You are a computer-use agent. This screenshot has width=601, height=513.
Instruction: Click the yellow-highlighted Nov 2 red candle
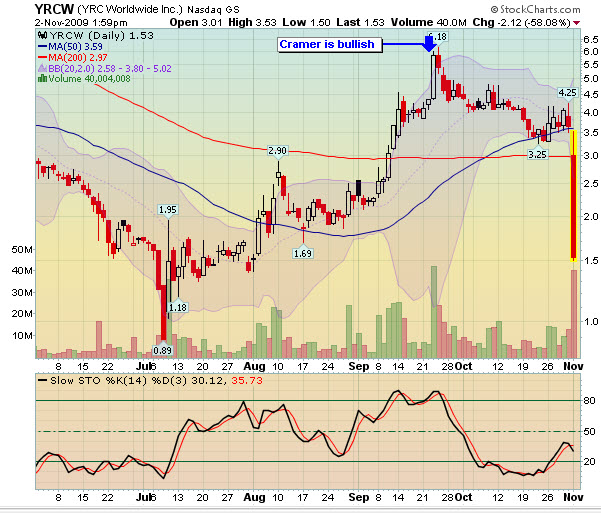point(573,196)
